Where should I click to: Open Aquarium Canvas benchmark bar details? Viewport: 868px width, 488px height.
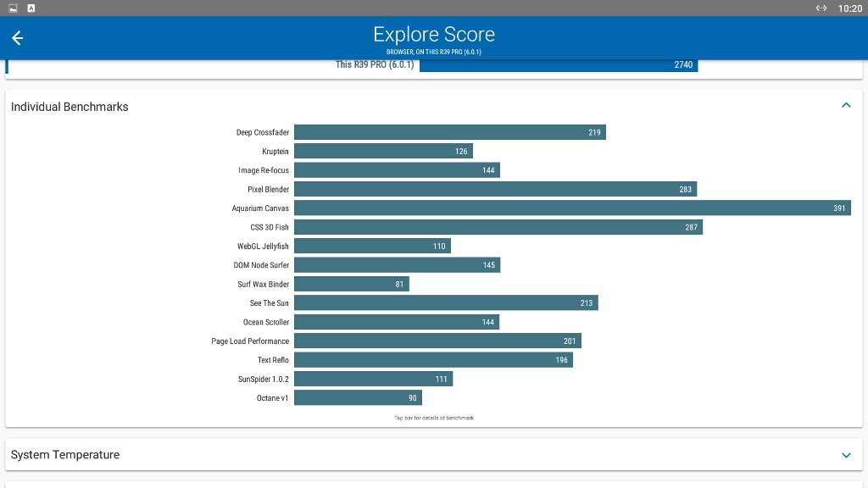572,208
